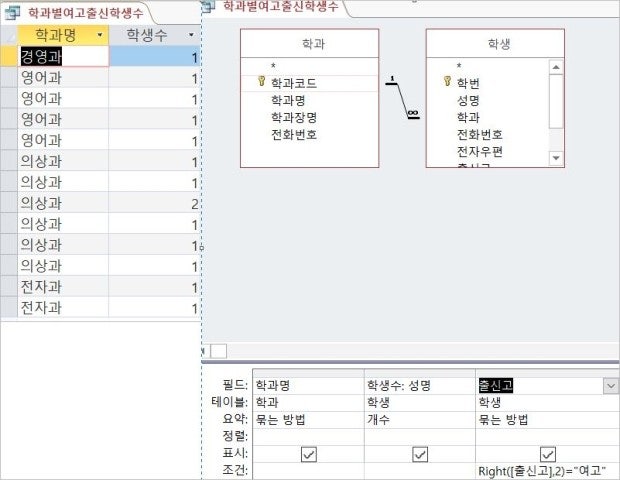Toggle the 표시 checkbox in the 출신고 column
Viewport: 620px width, 480px height.
(x=548, y=454)
